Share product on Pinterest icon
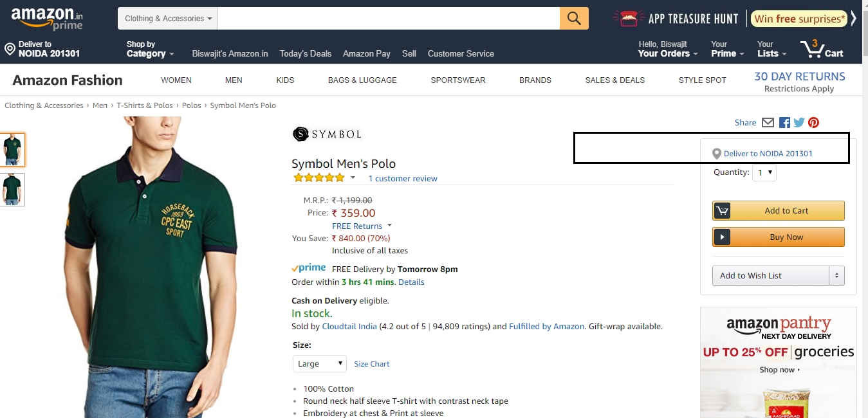This screenshot has height=418, width=868. (814, 122)
